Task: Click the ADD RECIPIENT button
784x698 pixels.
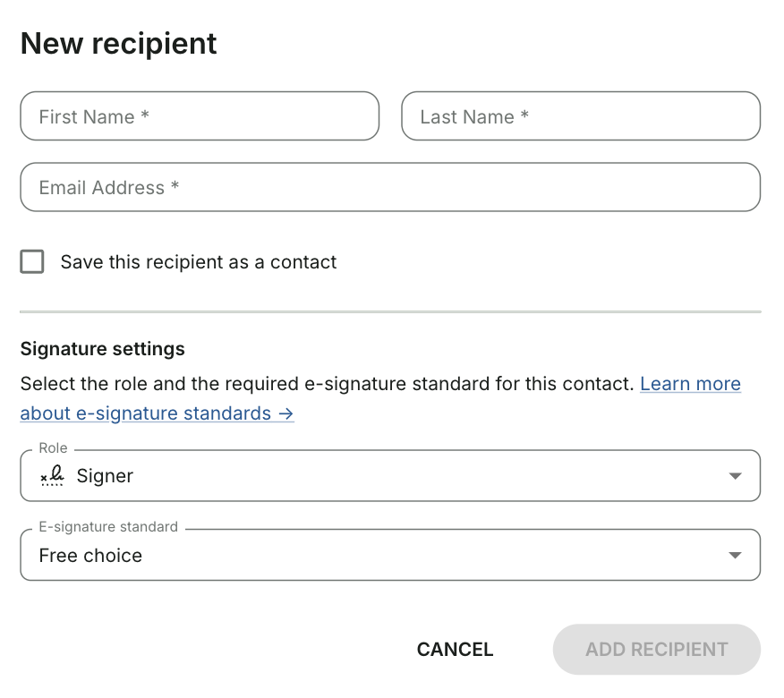Action: click(657, 650)
